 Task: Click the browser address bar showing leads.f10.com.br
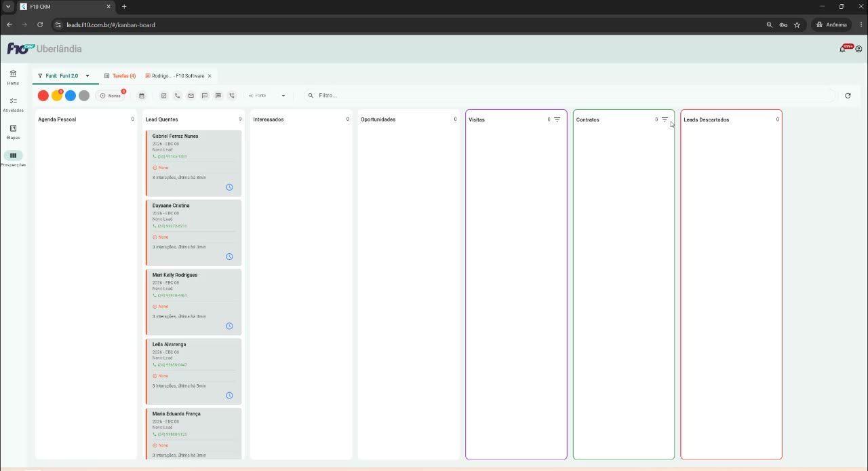point(407,24)
